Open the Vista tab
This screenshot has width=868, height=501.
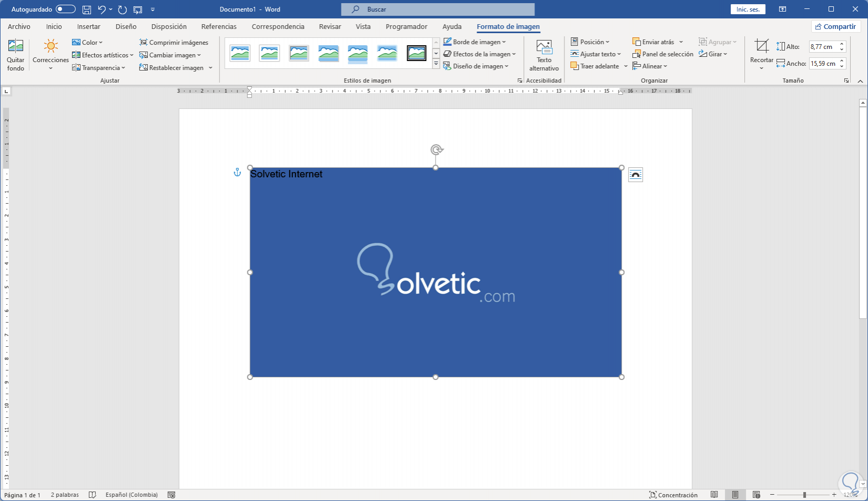tap(363, 26)
